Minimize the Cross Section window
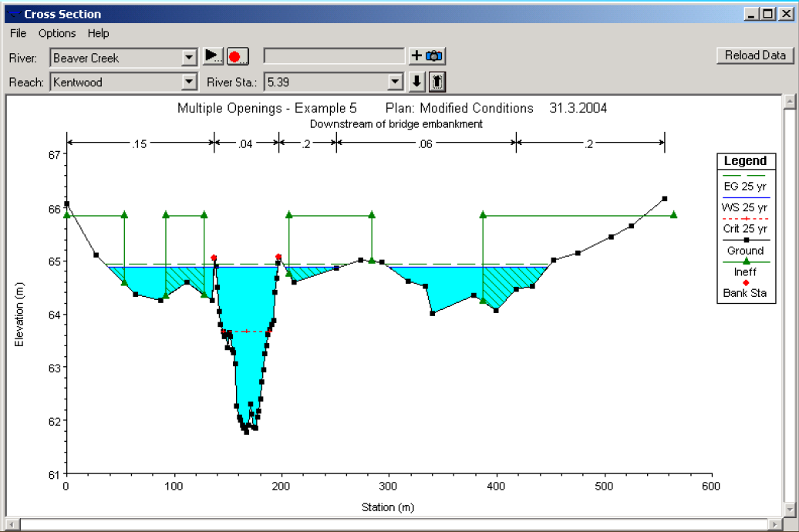 [752, 14]
